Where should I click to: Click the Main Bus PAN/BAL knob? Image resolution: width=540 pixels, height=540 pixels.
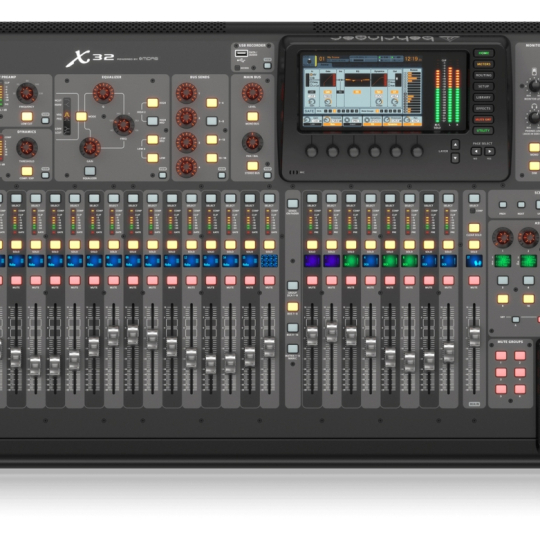tap(252, 142)
